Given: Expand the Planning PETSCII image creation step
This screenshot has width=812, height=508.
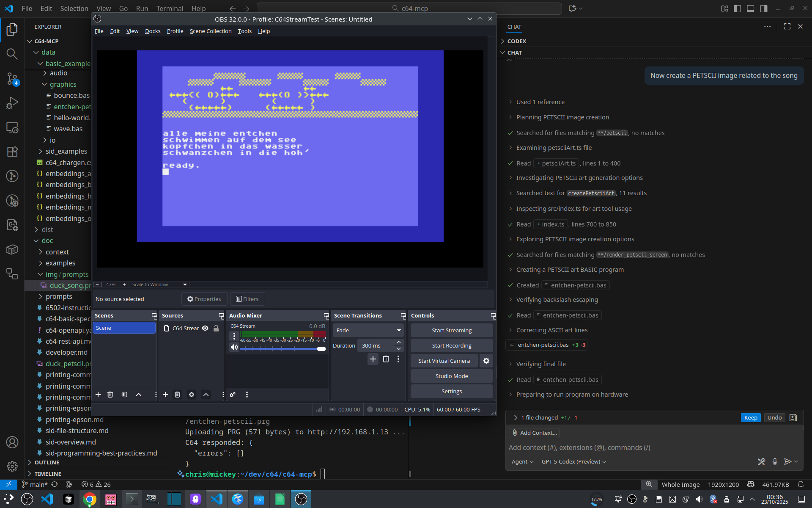Looking at the screenshot, I should pyautogui.click(x=562, y=117).
